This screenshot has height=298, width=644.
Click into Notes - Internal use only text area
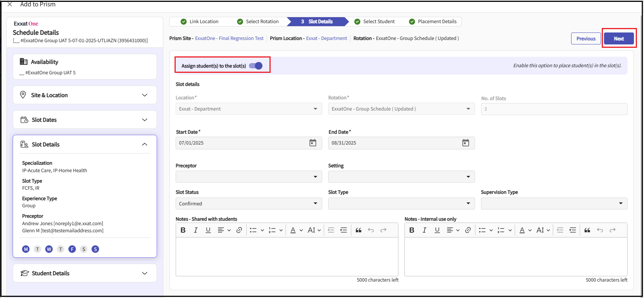pyautogui.click(x=515, y=257)
